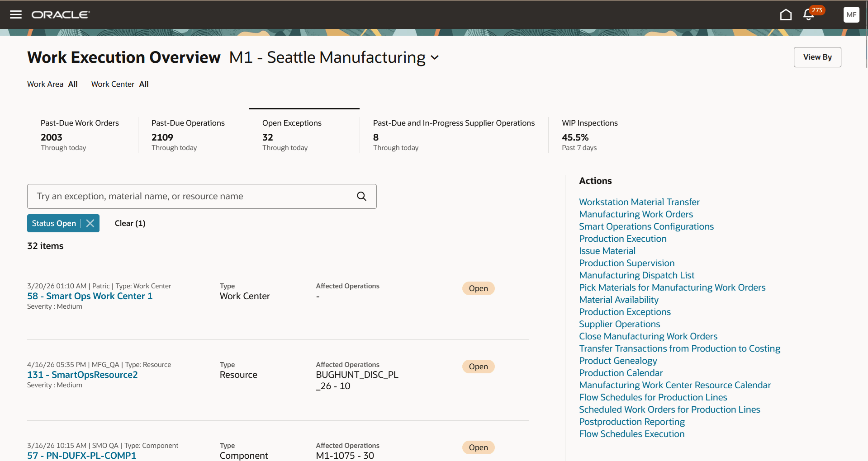Open the Issue Material action
This screenshot has height=461, width=868.
607,251
